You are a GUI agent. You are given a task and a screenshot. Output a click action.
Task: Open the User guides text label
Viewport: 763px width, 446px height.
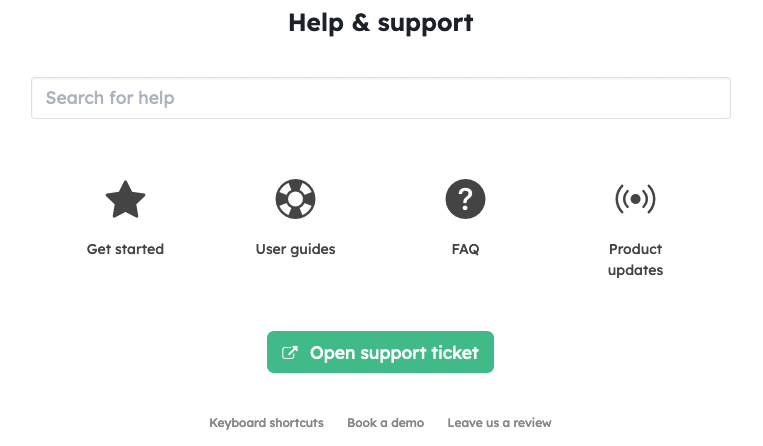(x=295, y=250)
